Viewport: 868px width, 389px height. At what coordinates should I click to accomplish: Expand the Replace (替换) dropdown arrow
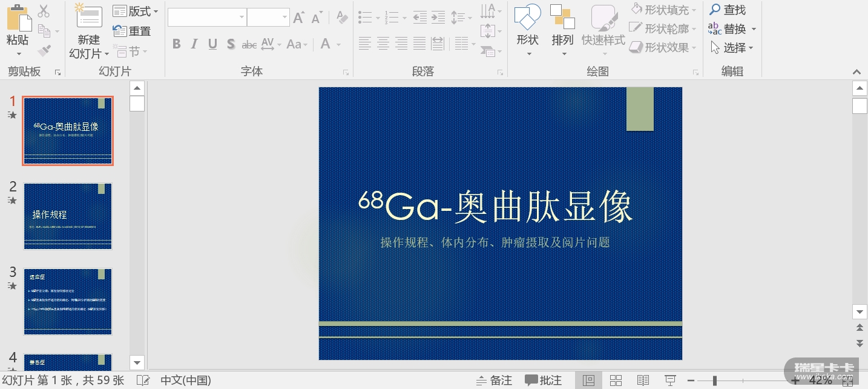tap(754, 29)
